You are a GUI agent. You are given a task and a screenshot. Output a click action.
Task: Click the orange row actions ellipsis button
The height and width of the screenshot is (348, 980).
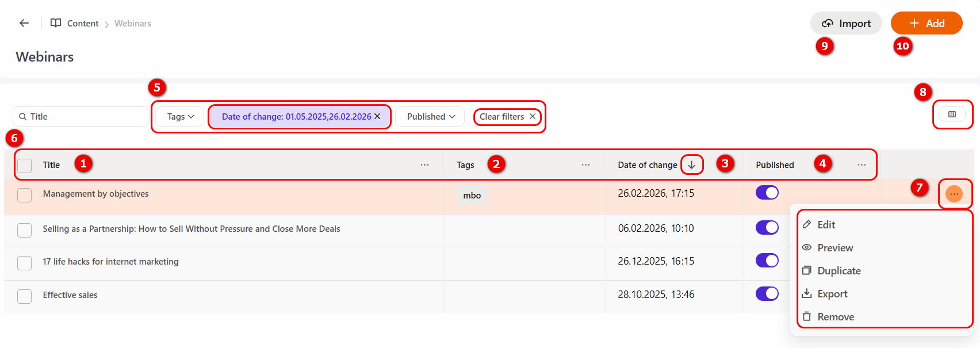click(x=954, y=194)
